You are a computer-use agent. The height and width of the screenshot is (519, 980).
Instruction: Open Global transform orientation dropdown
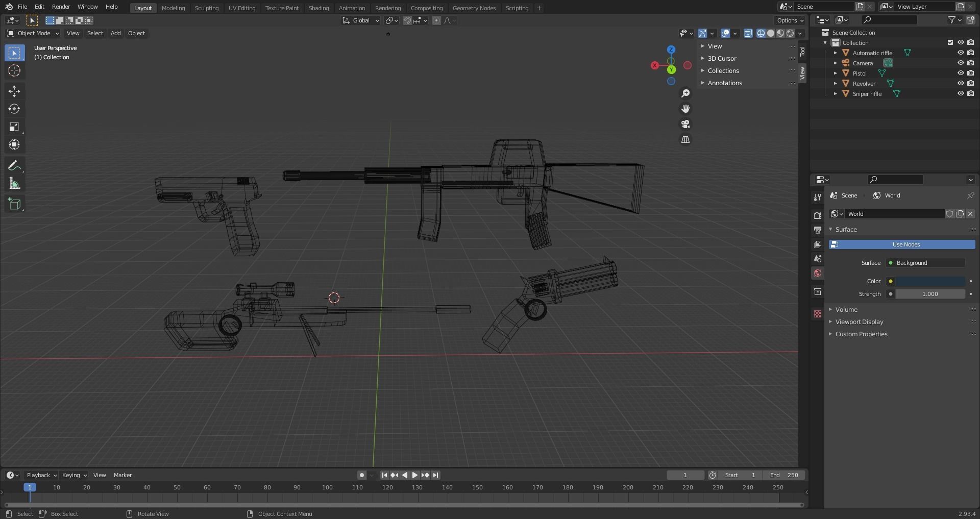(x=361, y=20)
